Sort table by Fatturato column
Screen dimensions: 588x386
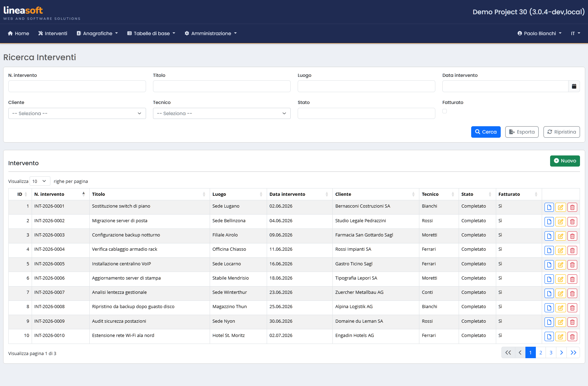518,194
